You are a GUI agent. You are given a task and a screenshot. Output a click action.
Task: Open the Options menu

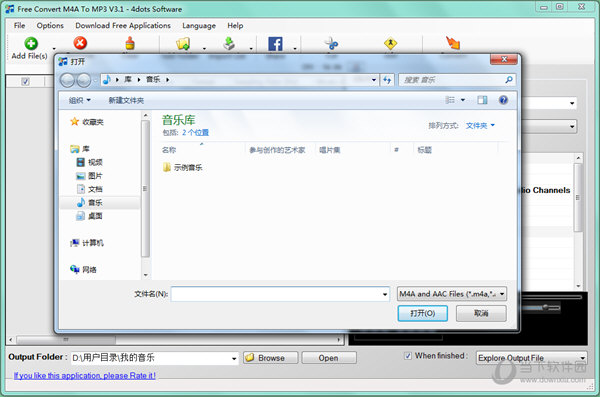(50, 26)
